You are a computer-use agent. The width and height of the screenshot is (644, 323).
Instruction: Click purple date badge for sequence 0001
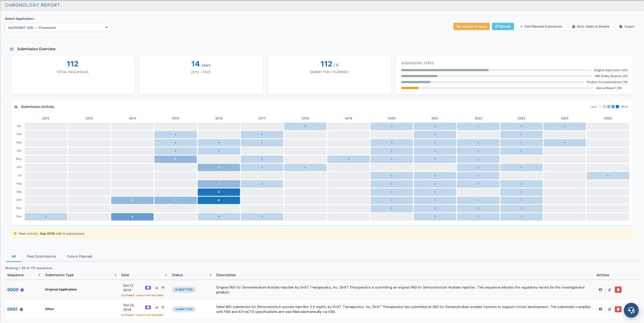tap(148, 307)
